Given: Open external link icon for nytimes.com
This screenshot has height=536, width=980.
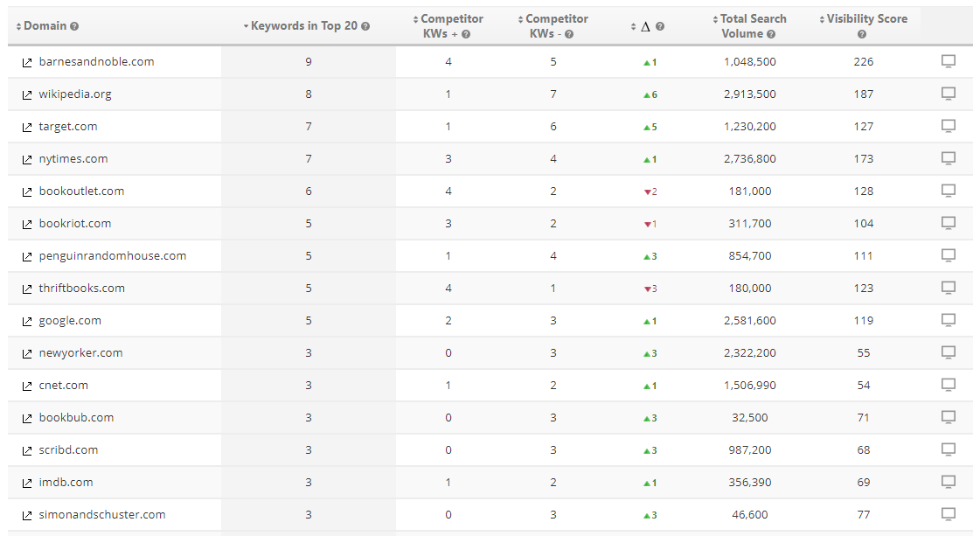Looking at the screenshot, I should 27,159.
